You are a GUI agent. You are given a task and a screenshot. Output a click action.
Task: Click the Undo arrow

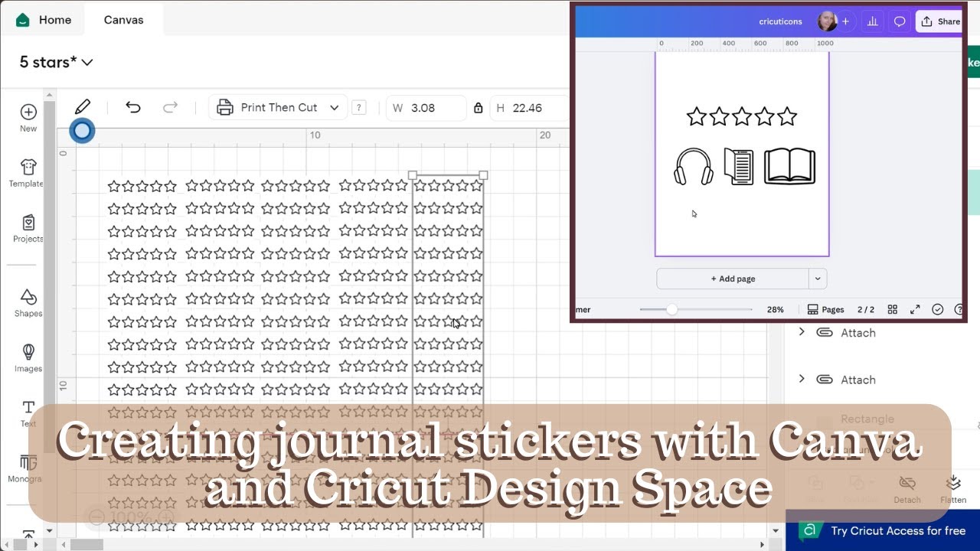[x=133, y=107]
